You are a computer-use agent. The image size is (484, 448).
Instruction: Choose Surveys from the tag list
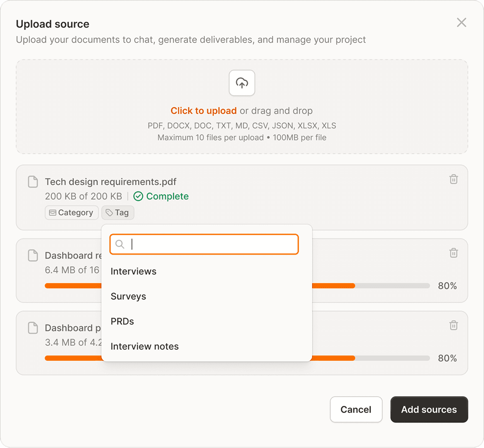click(x=129, y=297)
